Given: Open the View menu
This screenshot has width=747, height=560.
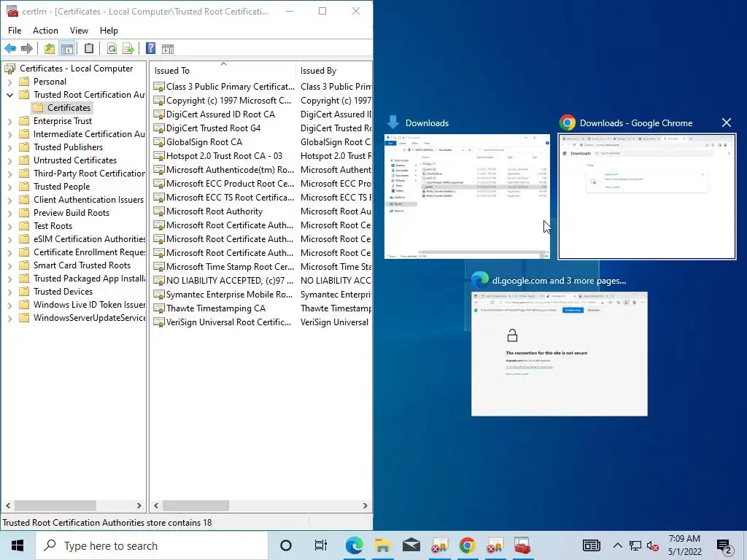Looking at the screenshot, I should tap(79, 31).
